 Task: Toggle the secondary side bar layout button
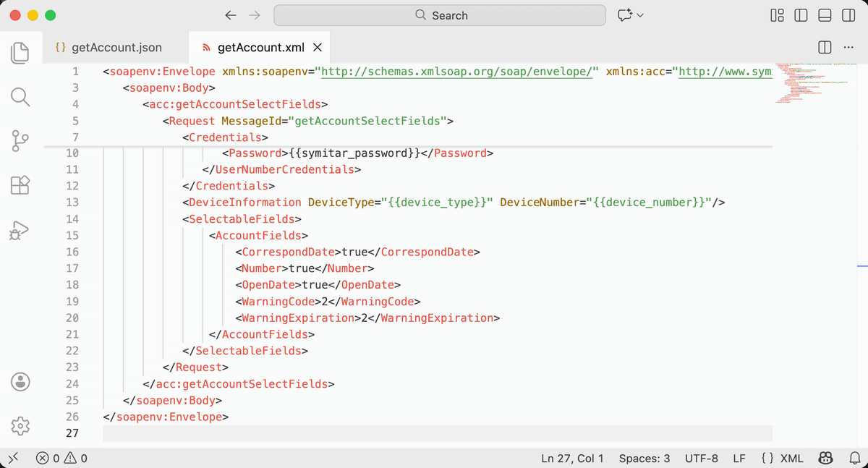848,15
